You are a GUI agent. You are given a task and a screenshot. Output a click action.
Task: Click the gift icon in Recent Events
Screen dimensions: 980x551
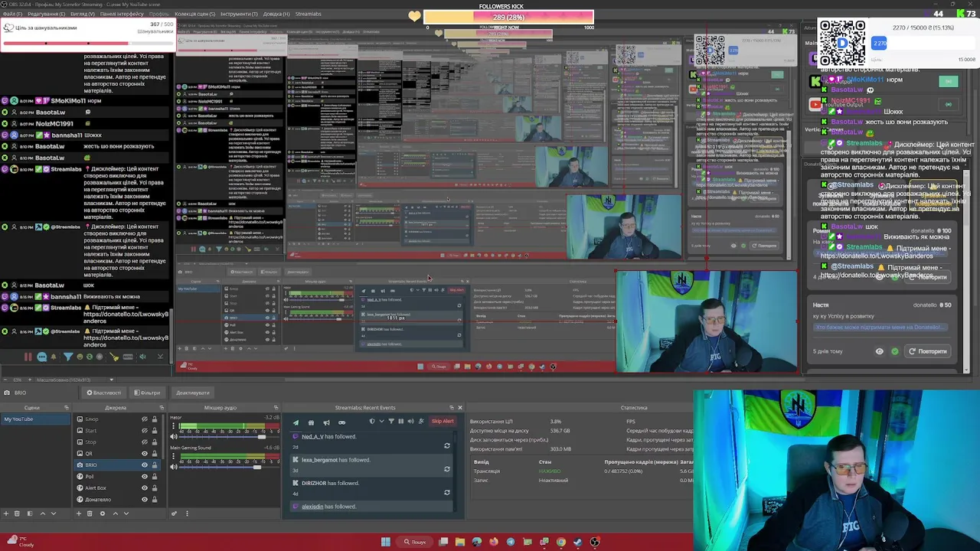pos(311,422)
